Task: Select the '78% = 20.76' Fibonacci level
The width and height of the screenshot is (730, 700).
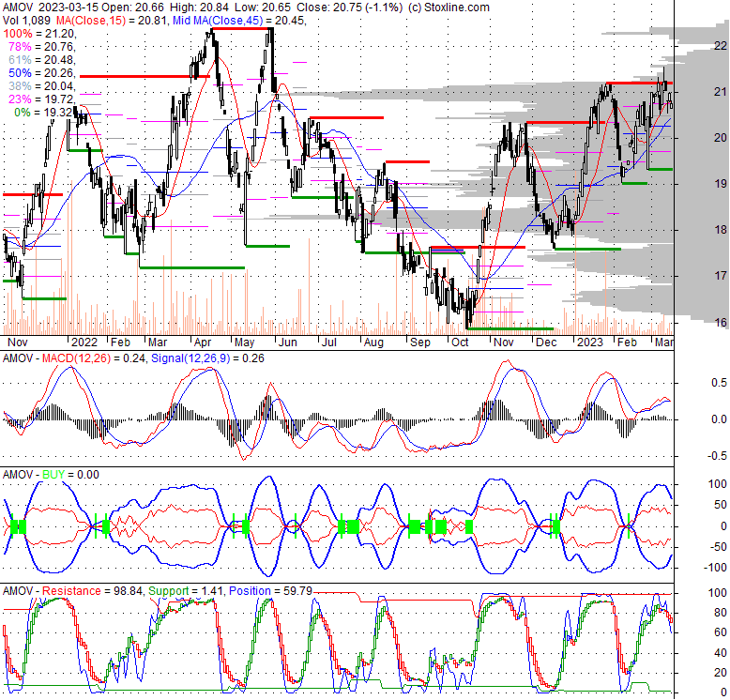Action: tap(41, 47)
